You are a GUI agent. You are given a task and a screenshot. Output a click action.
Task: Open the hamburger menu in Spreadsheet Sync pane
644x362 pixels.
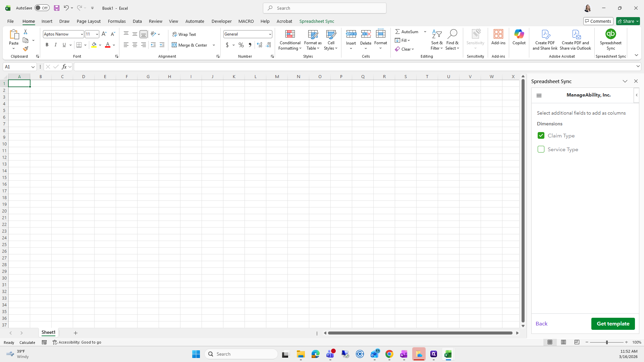(x=539, y=96)
